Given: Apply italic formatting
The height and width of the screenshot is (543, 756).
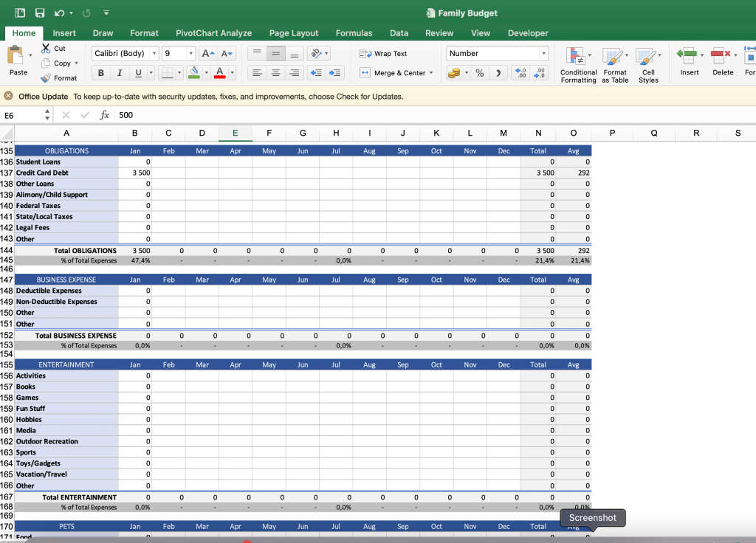Looking at the screenshot, I should (x=118, y=73).
